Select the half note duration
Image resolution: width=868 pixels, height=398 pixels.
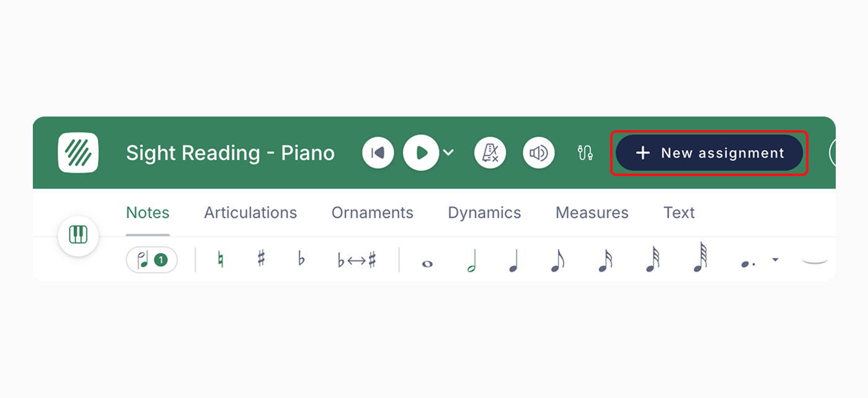471,260
